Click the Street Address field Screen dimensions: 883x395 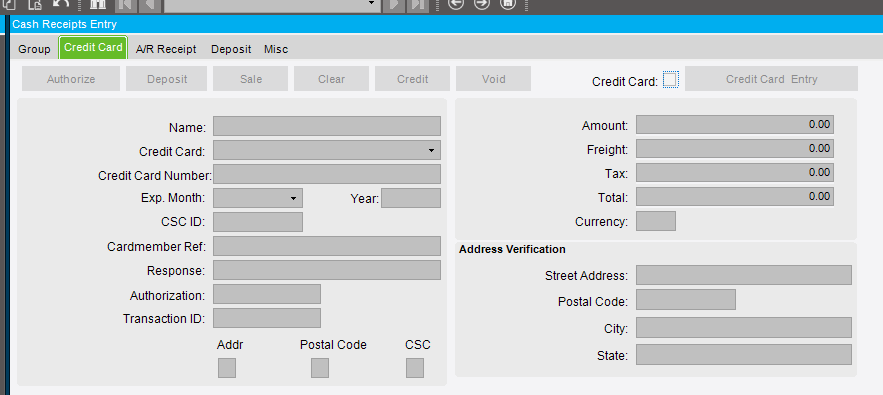coord(744,275)
